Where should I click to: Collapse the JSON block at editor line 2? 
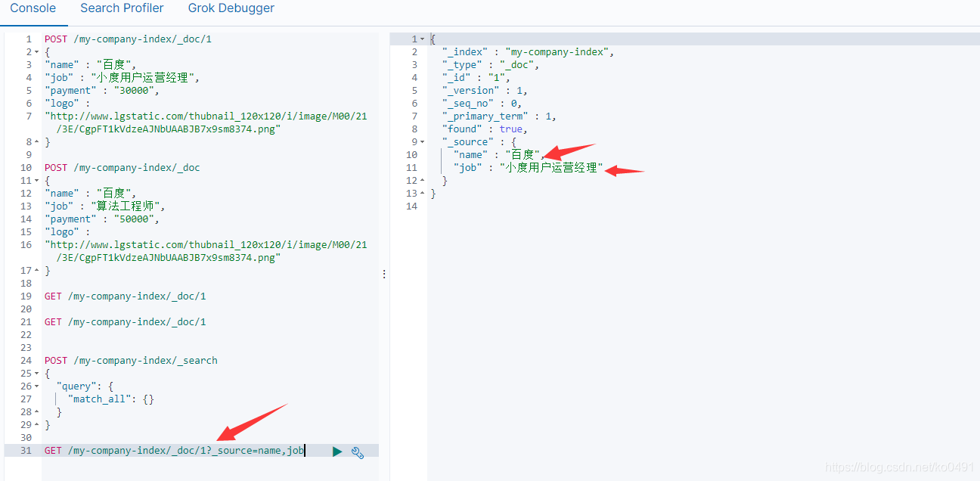tap(36, 52)
